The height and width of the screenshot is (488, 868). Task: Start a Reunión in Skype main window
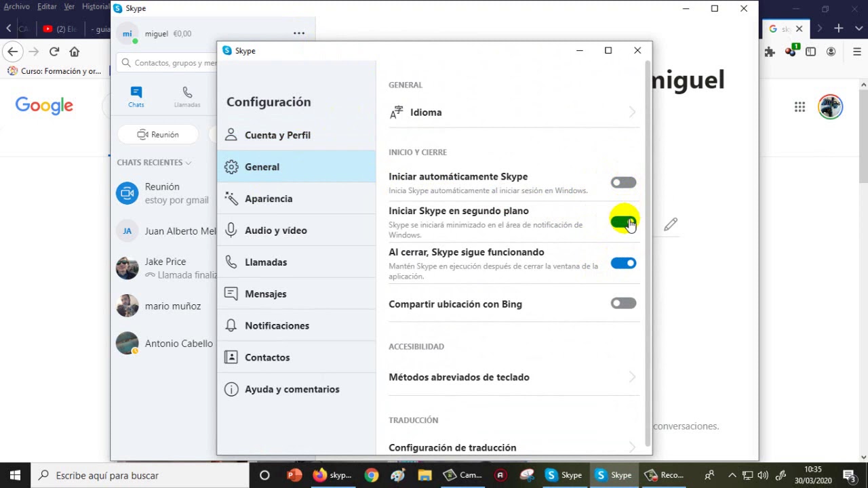click(x=158, y=134)
